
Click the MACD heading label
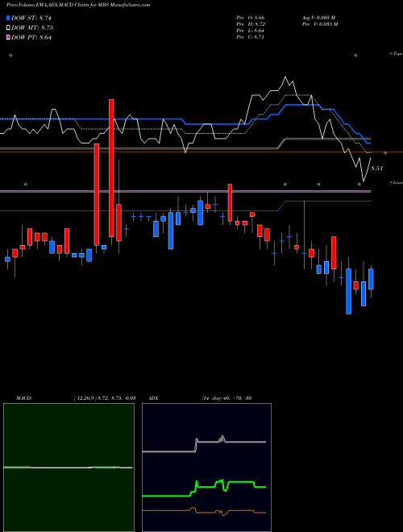(23, 397)
